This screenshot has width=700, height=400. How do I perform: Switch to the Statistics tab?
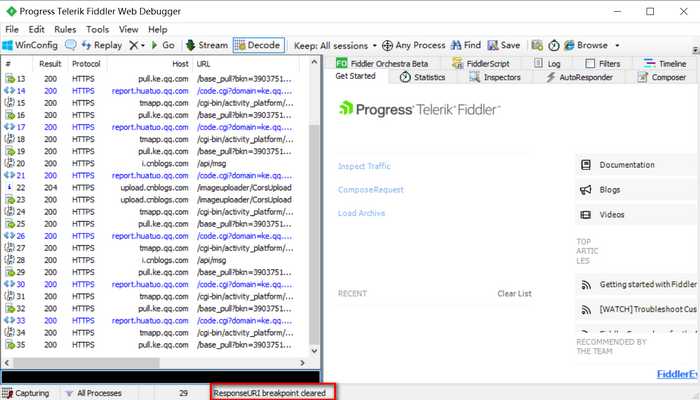422,77
